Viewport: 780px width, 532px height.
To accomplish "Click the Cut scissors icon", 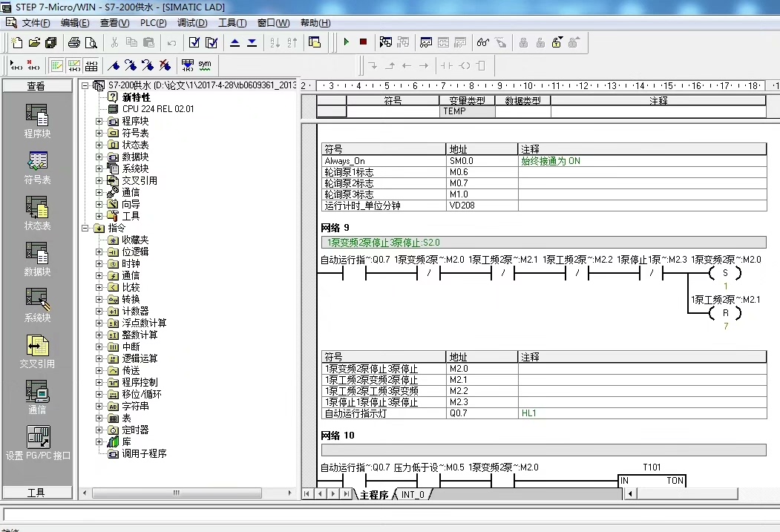I will coord(114,43).
